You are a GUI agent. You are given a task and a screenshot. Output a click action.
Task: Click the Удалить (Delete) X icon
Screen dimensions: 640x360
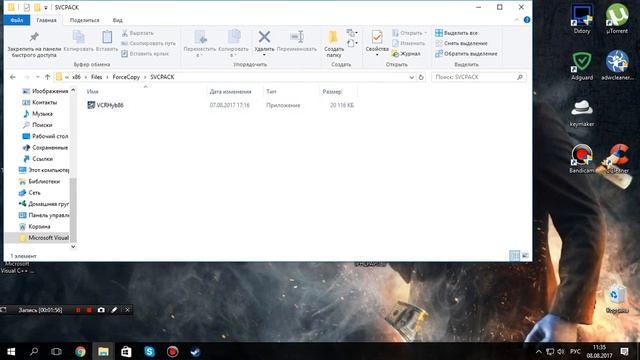[264, 37]
